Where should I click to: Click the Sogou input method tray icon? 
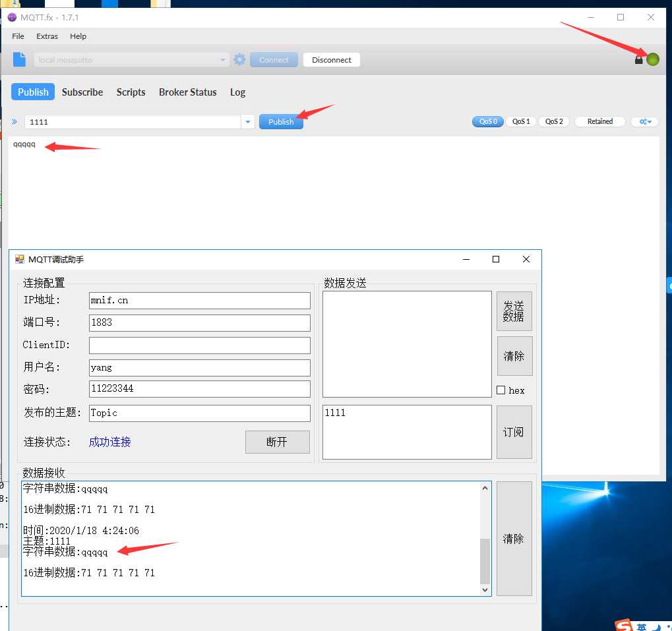pyautogui.click(x=624, y=626)
